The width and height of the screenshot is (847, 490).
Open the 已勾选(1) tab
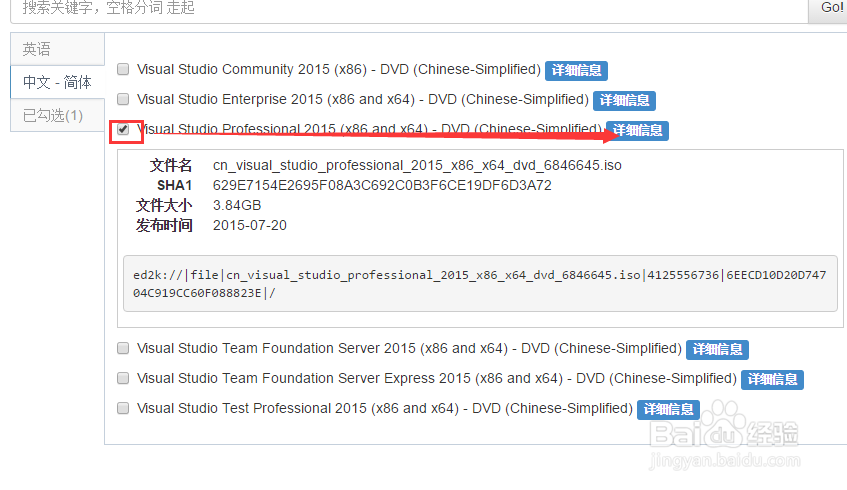57,115
